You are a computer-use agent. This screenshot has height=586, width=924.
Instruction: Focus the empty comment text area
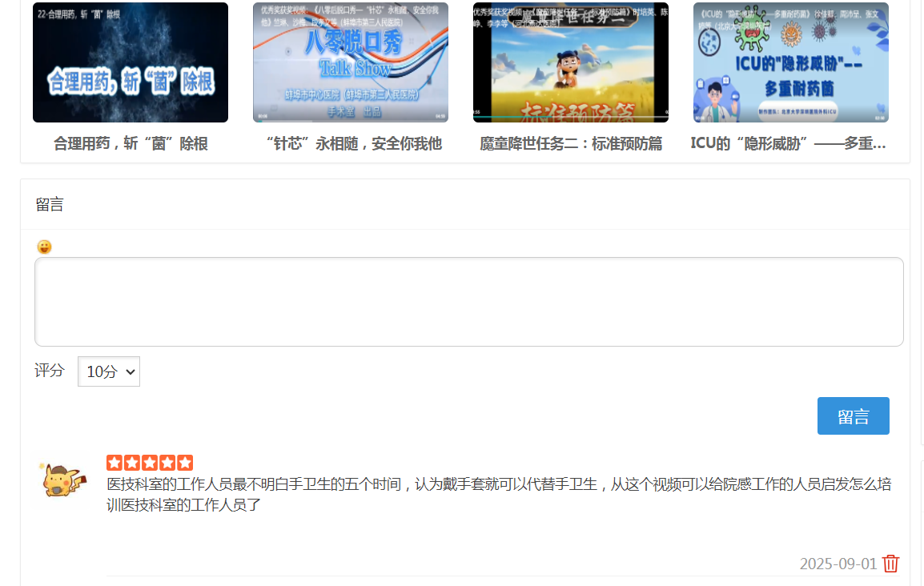pos(468,302)
